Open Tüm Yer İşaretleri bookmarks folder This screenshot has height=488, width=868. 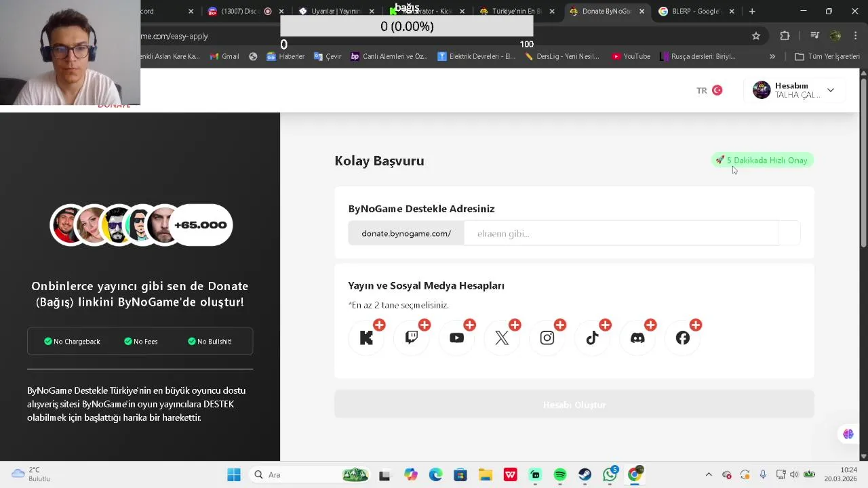tap(827, 56)
